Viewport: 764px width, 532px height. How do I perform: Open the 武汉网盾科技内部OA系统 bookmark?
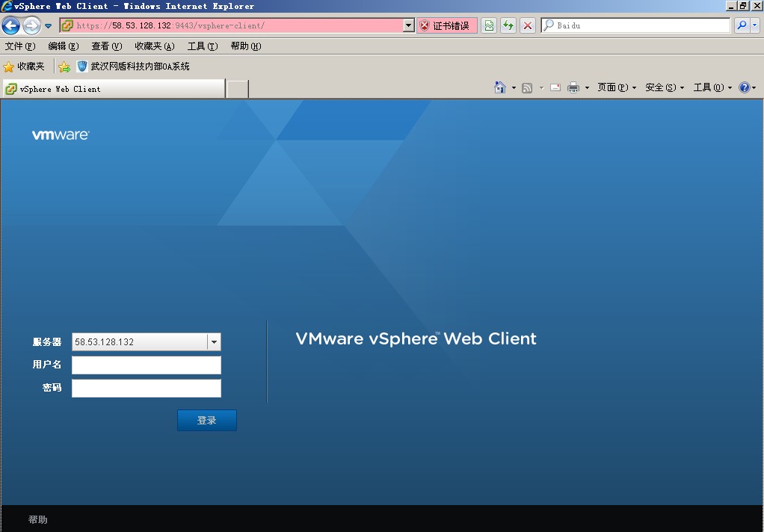coord(133,66)
